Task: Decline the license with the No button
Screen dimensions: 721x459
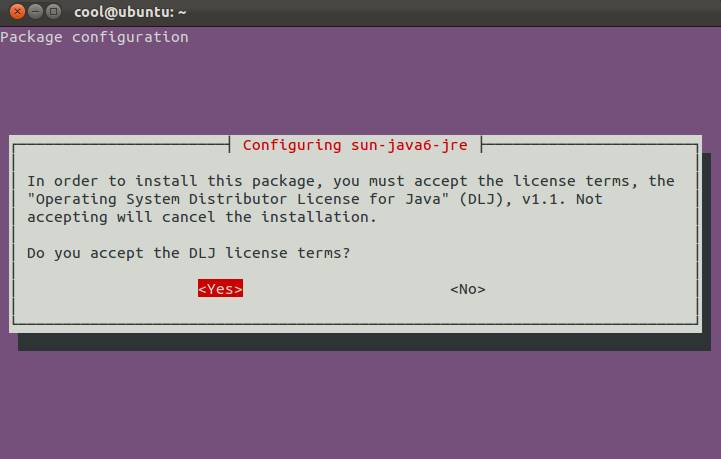Action: click(468, 289)
